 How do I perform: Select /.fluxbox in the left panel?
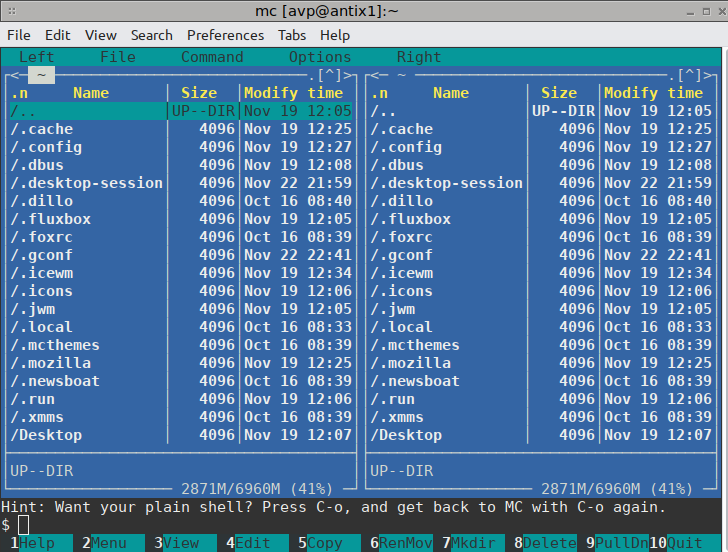point(181,219)
